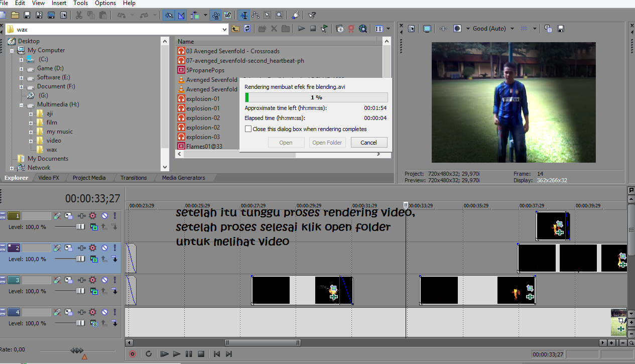This screenshot has height=364, width=635.
Task: Click the Record button in transport bar
Action: (133, 354)
